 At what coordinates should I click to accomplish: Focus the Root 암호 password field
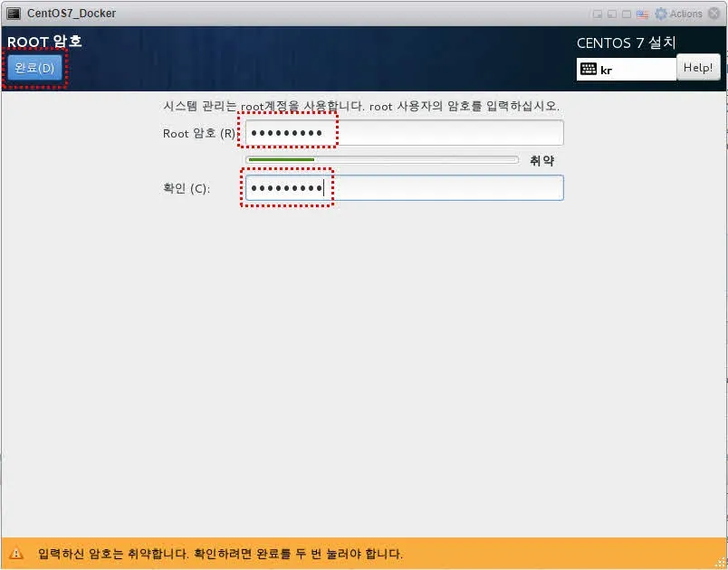pyautogui.click(x=404, y=133)
